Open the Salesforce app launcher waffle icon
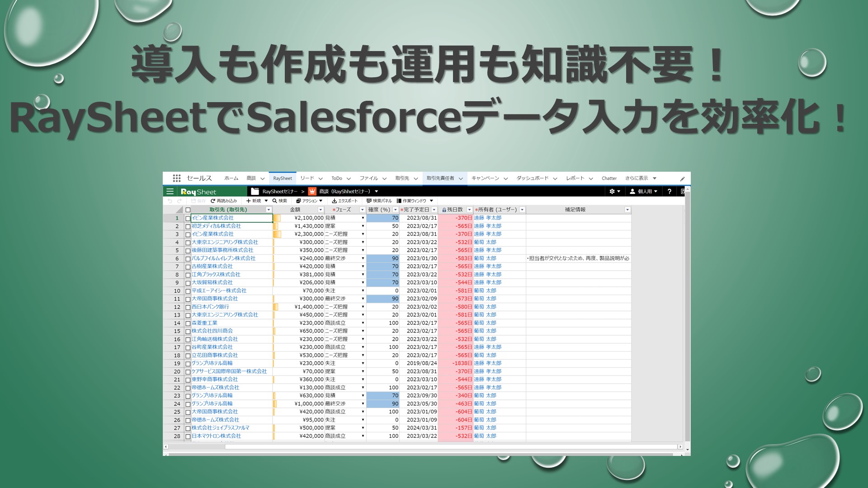Viewport: 868px width, 488px height. tap(176, 178)
